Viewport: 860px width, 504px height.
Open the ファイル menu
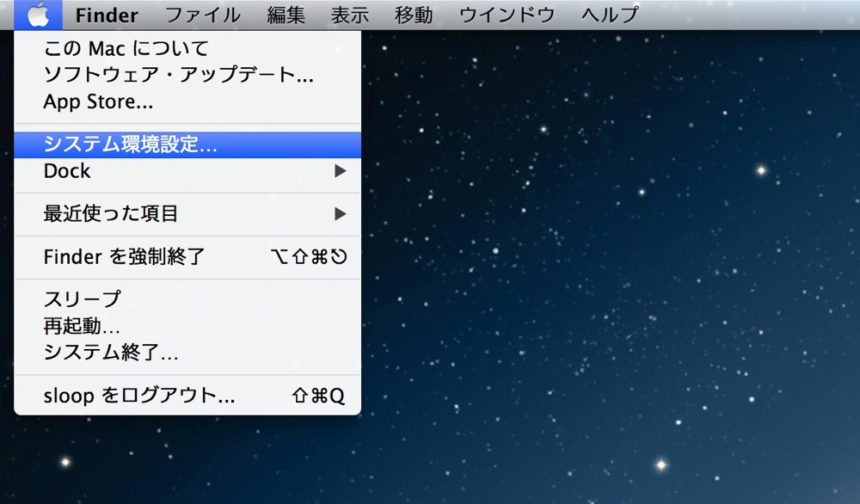203,15
